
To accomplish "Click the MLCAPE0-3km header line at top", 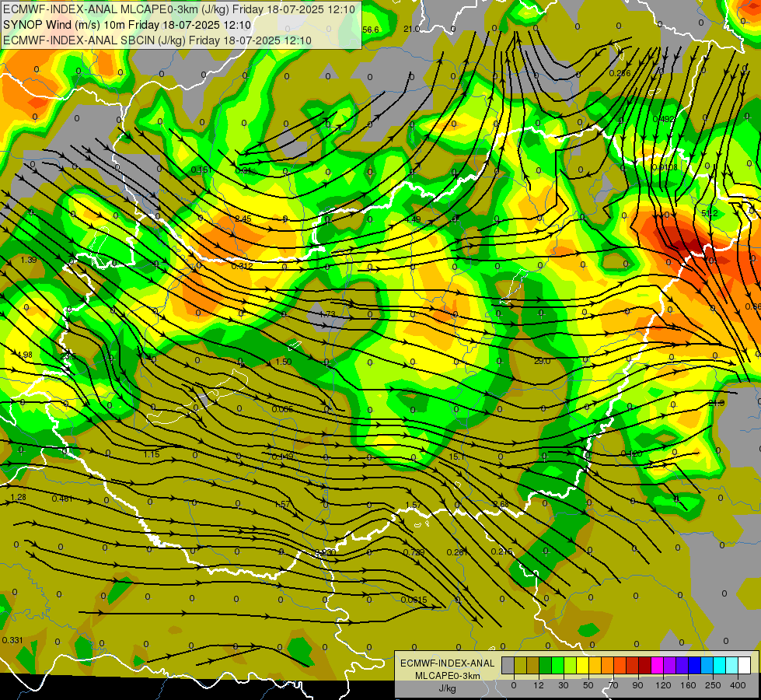I will click(x=179, y=9).
